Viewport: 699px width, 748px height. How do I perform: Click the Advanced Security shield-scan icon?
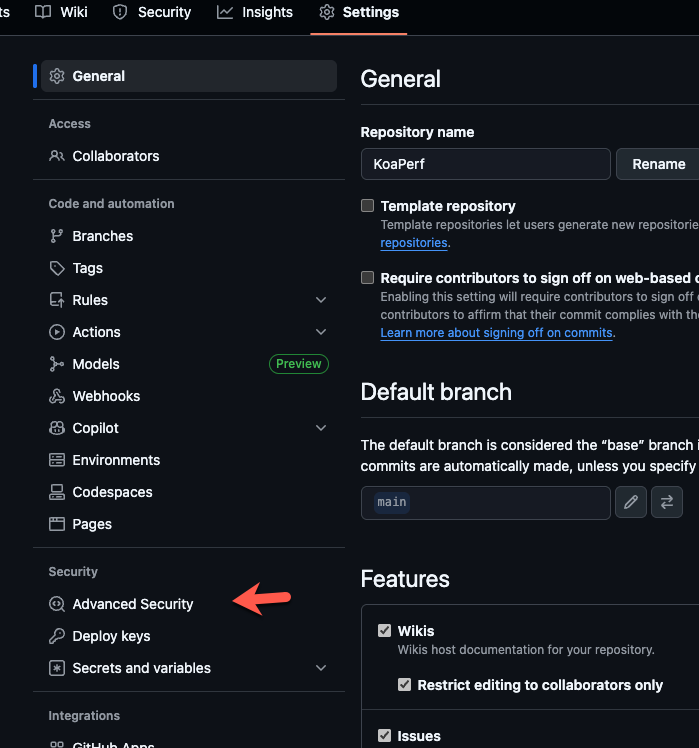tap(57, 604)
